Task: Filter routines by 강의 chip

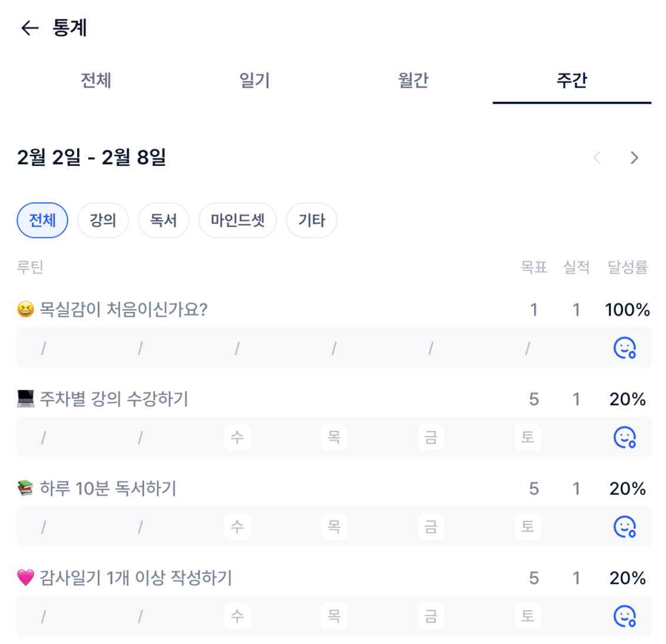Action: coord(103,220)
